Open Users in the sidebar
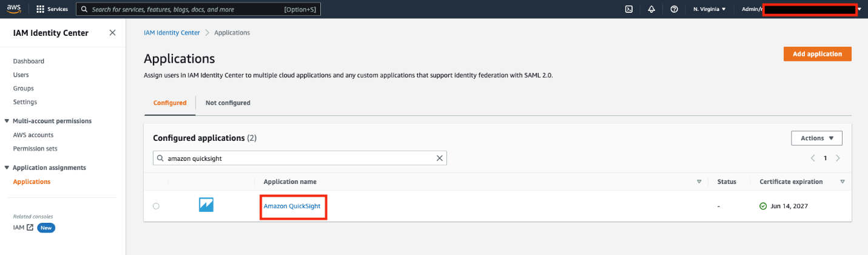 21,75
